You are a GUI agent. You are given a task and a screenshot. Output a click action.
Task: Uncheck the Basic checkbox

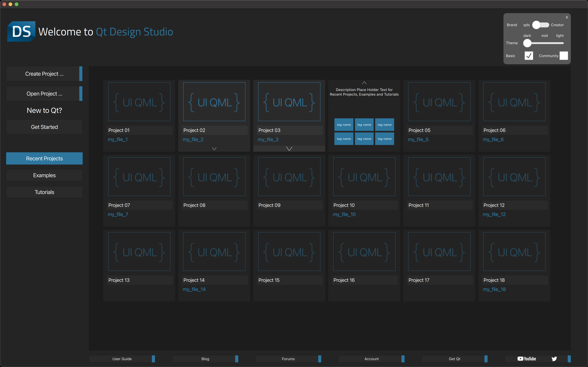click(529, 56)
